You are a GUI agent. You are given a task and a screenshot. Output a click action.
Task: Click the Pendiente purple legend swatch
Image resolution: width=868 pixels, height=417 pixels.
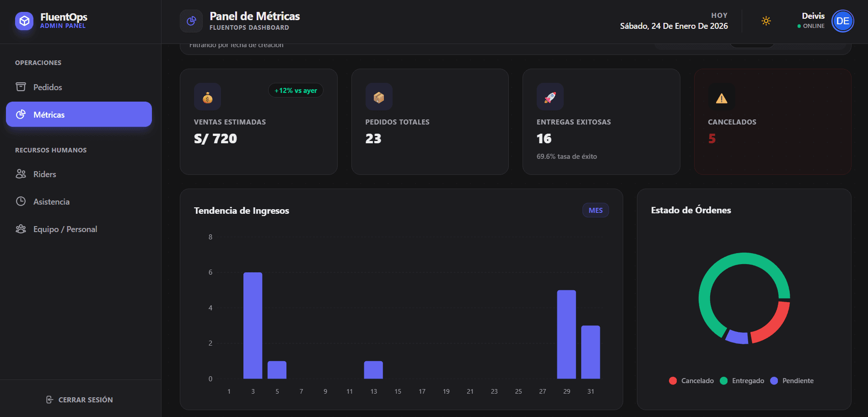774,381
